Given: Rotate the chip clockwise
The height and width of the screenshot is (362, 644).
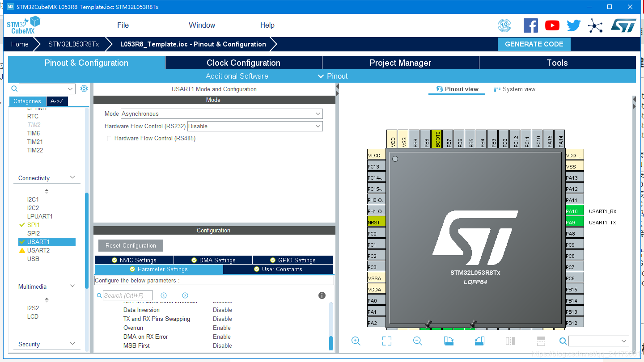Looking at the screenshot, I should coord(449,341).
